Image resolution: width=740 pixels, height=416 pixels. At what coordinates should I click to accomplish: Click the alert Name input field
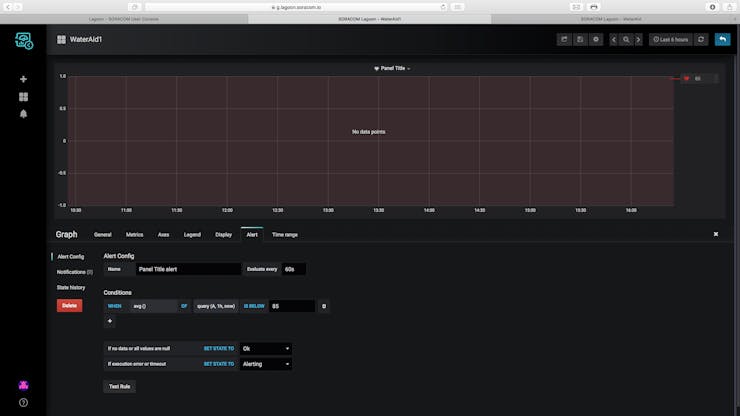tap(188, 269)
